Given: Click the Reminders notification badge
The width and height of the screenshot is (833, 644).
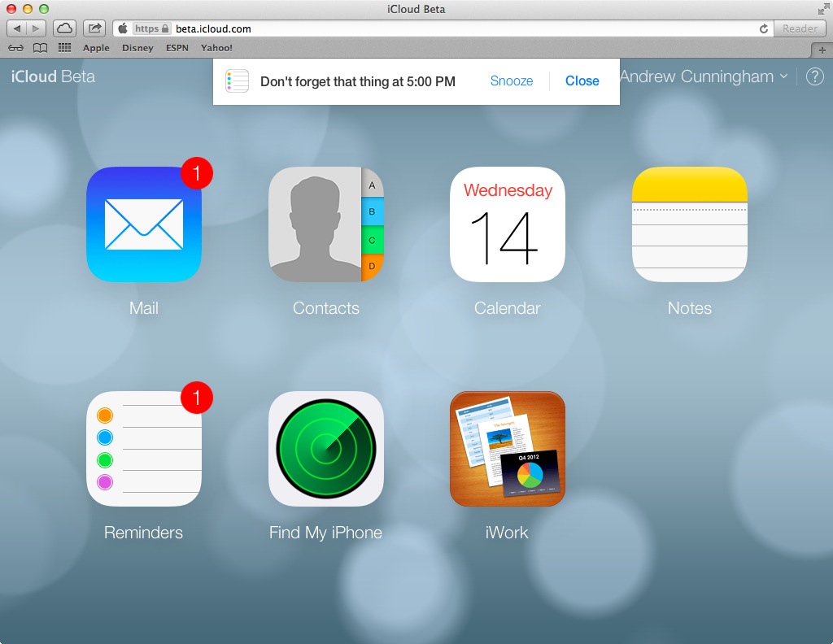Looking at the screenshot, I should point(197,397).
